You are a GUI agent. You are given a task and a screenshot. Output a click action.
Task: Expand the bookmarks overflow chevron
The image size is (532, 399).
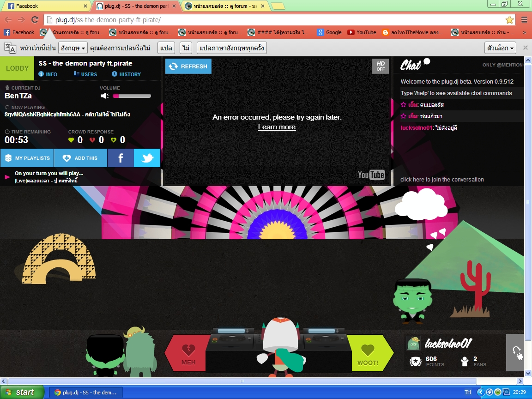(x=526, y=33)
